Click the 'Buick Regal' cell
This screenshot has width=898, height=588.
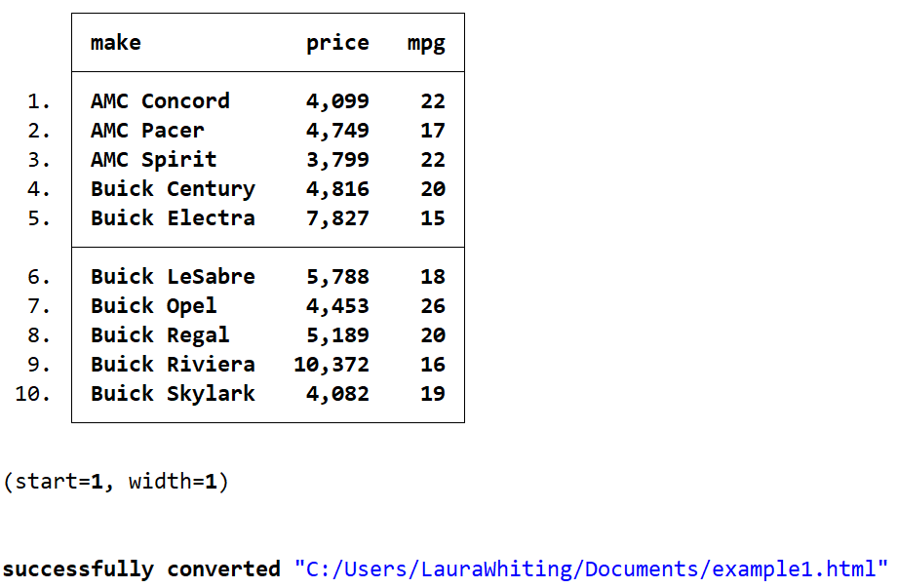click(x=160, y=335)
